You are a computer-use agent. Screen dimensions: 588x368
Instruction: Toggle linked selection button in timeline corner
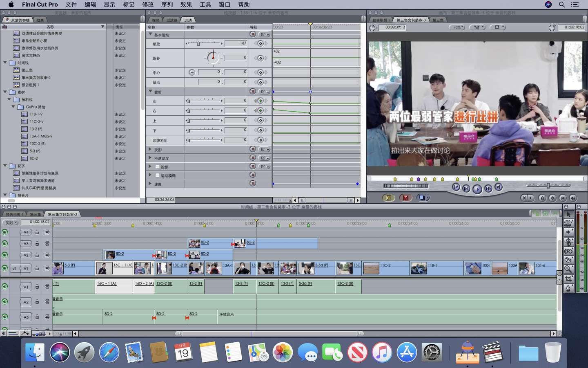pos(545,213)
